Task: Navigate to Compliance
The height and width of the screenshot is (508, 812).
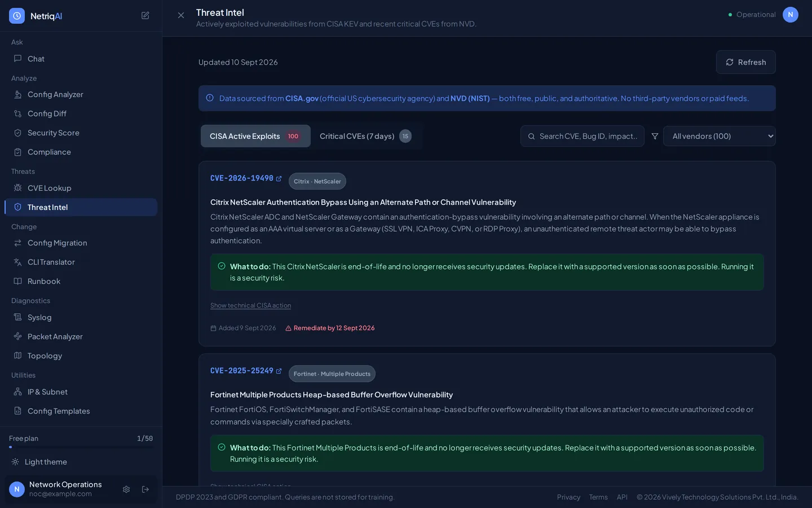Action: tap(81, 152)
